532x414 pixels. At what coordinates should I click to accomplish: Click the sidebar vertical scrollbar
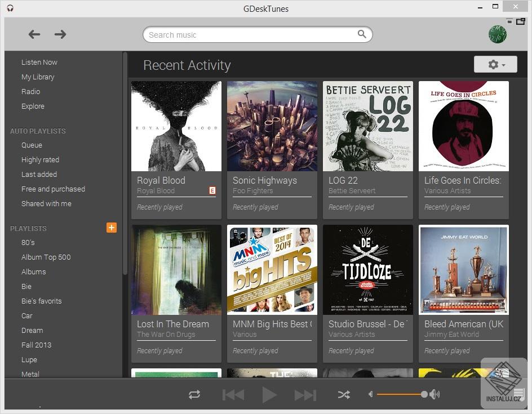[x=125, y=163]
